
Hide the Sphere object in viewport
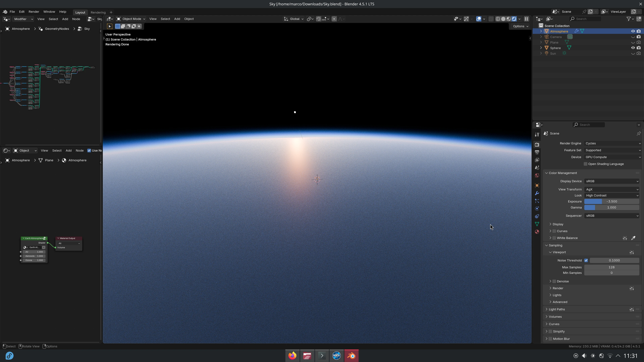click(x=633, y=48)
